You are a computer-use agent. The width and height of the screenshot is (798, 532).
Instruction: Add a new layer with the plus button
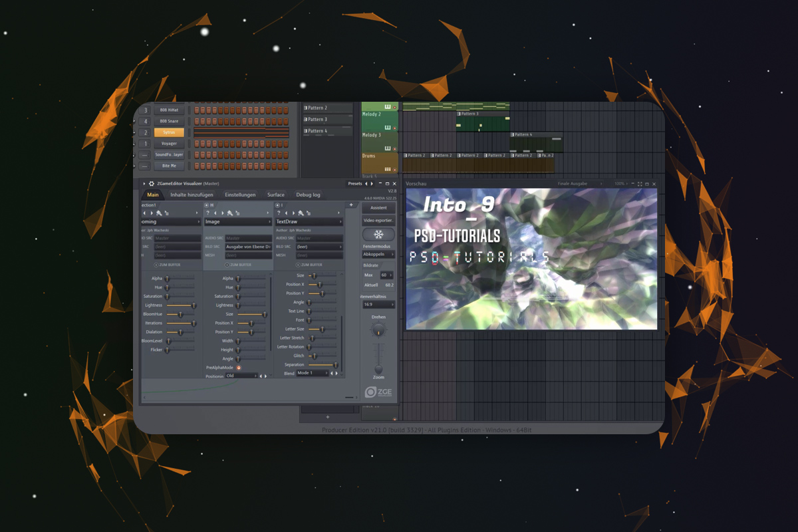coord(351,205)
